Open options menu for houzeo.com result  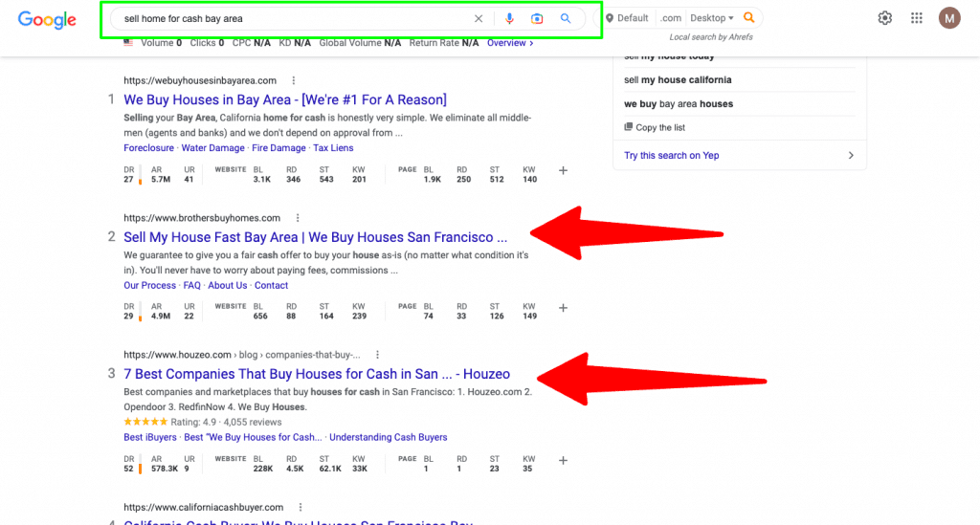pos(377,355)
